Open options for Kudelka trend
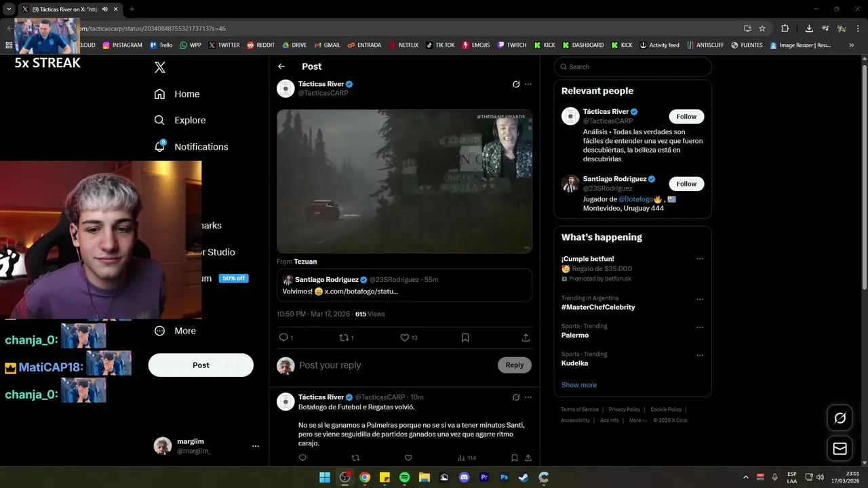 700,355
